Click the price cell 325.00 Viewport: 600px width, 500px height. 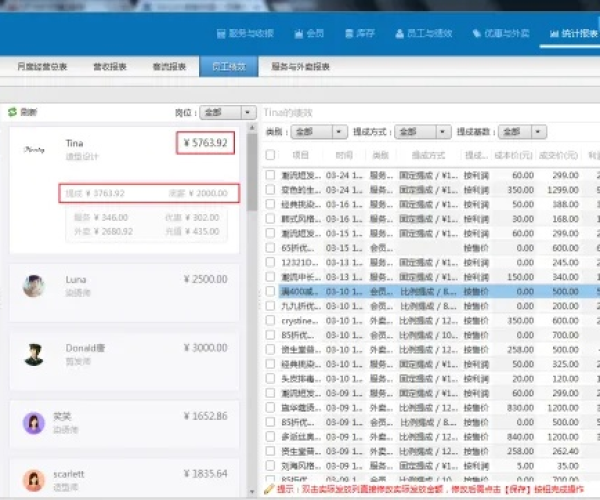click(565, 364)
